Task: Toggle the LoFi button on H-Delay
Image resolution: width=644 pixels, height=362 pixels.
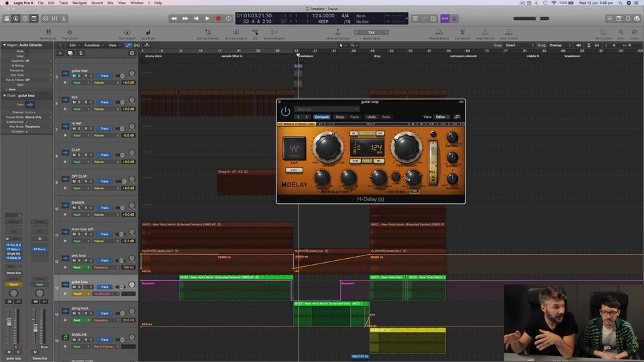Action: click(x=294, y=170)
